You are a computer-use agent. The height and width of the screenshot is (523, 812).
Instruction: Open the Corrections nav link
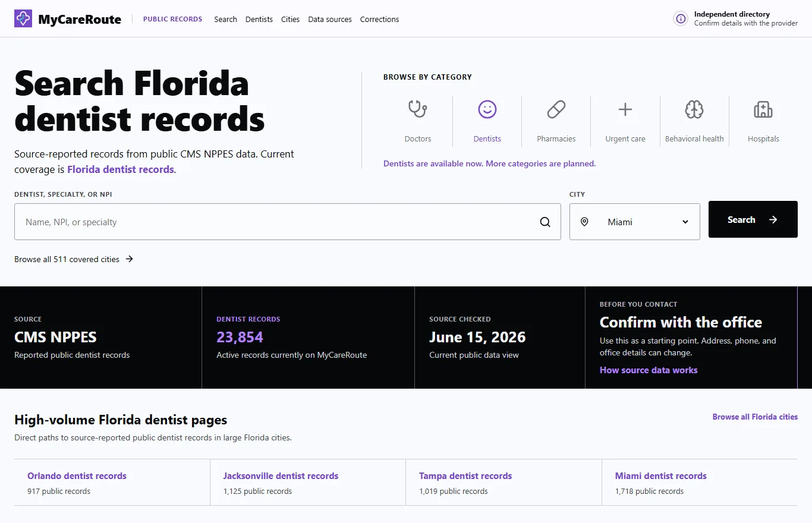[379, 19]
